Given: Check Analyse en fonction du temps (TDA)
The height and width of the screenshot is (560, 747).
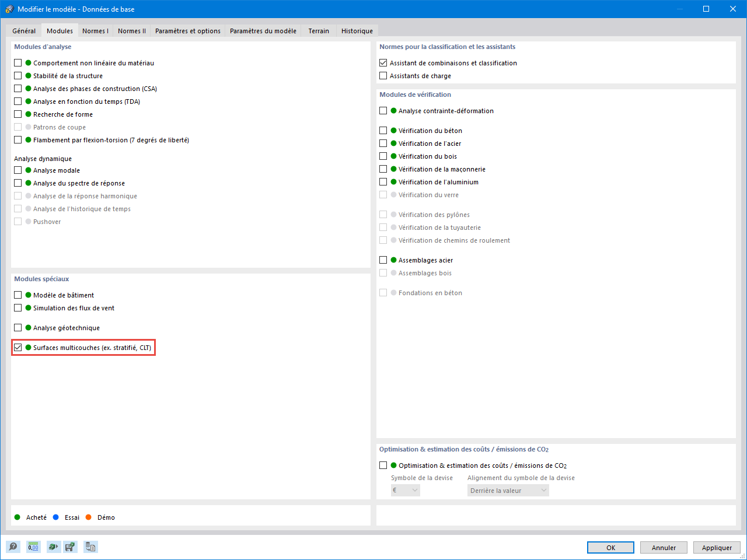Looking at the screenshot, I should pyautogui.click(x=18, y=101).
